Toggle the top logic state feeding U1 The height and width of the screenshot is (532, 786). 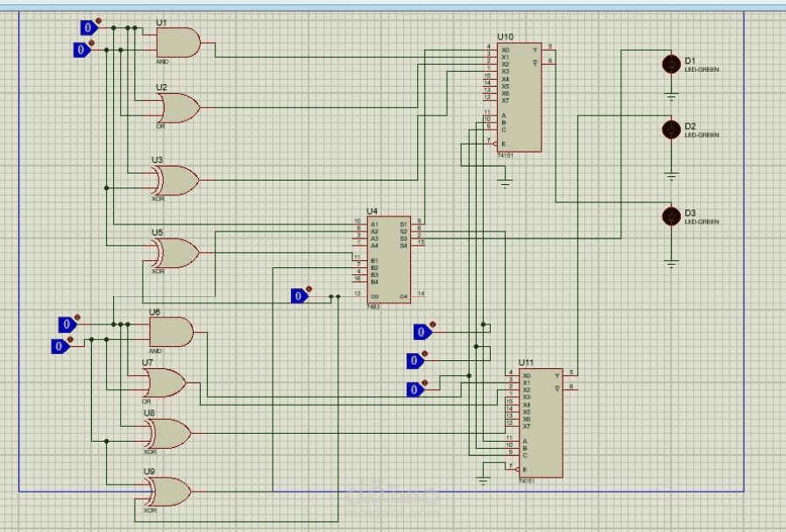(x=87, y=28)
